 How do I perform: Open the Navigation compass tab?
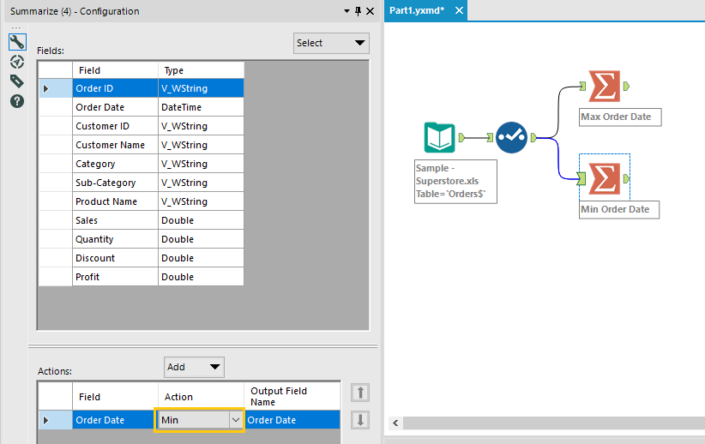(17, 62)
